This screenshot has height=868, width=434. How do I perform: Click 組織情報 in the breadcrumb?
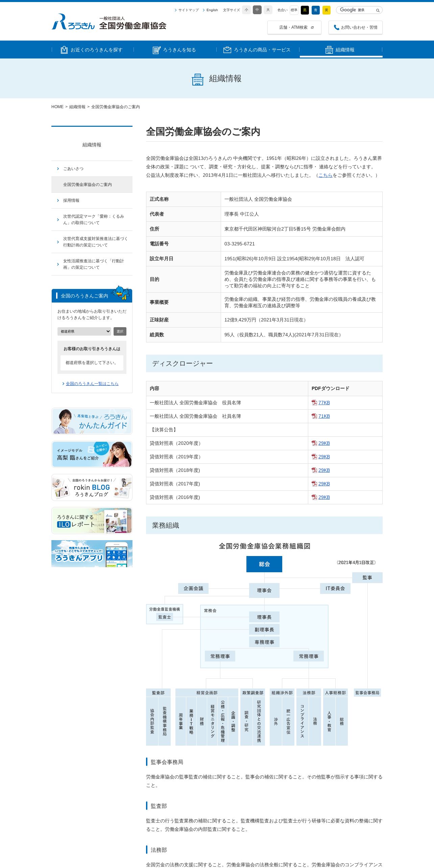(77, 107)
